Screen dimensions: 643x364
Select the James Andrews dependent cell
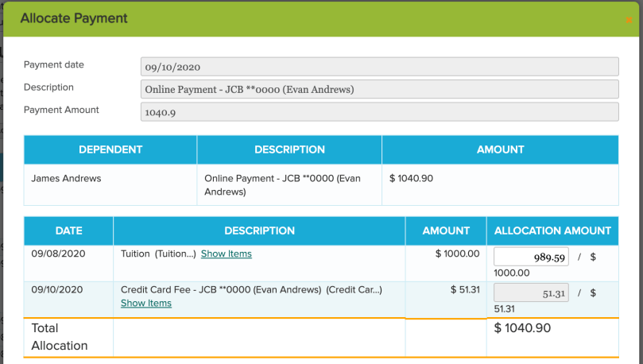66,179
